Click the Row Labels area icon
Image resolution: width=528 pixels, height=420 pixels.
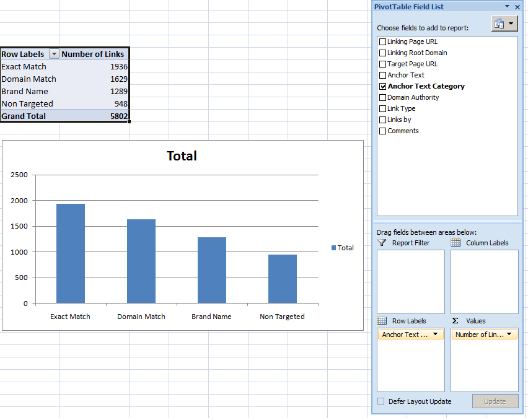[x=382, y=321]
